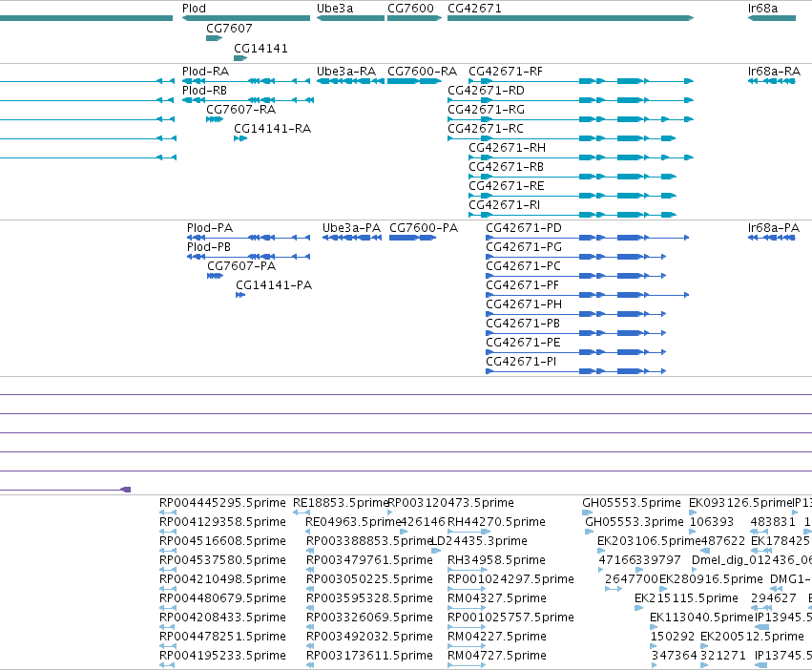This screenshot has width=812, height=670.
Task: Click the CG7607-PA protein label
Action: click(241, 266)
